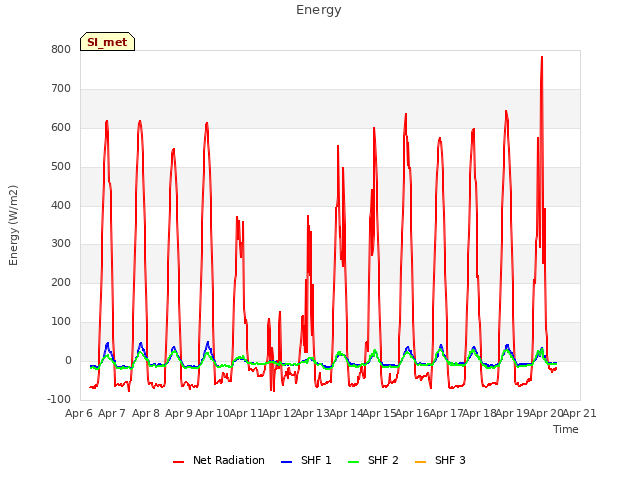The width and height of the screenshot is (640, 480).
Task: Click the 'Apr 6' x-axis tick label
Action: pos(79,413)
